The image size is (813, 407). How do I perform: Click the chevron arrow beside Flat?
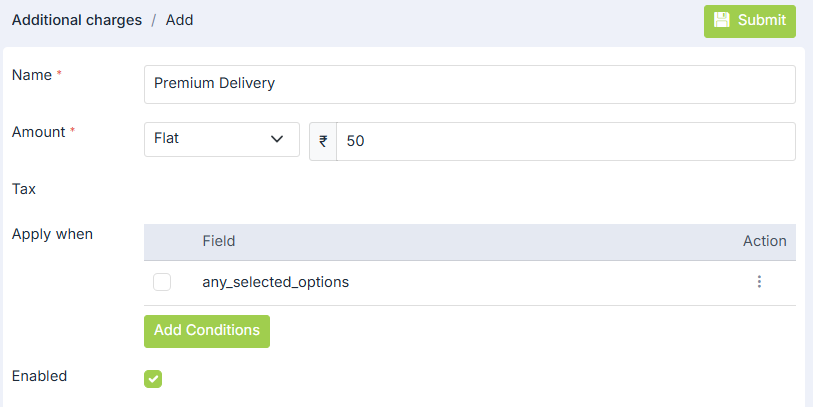pyautogui.click(x=278, y=139)
